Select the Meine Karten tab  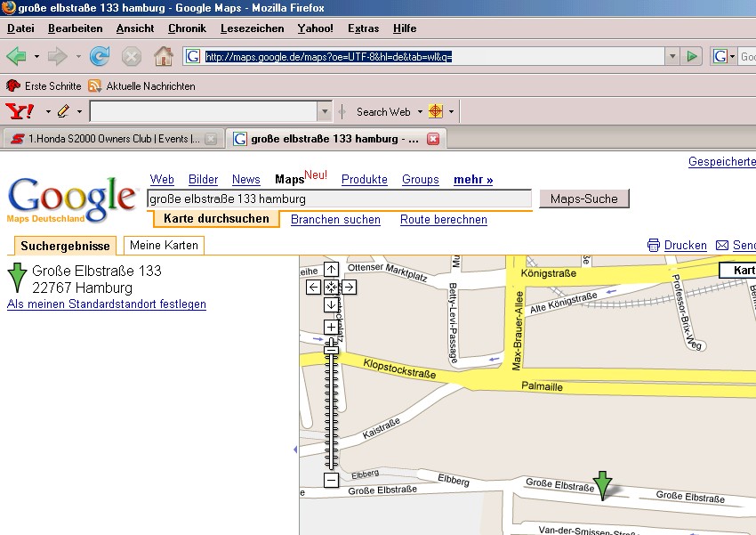click(164, 246)
